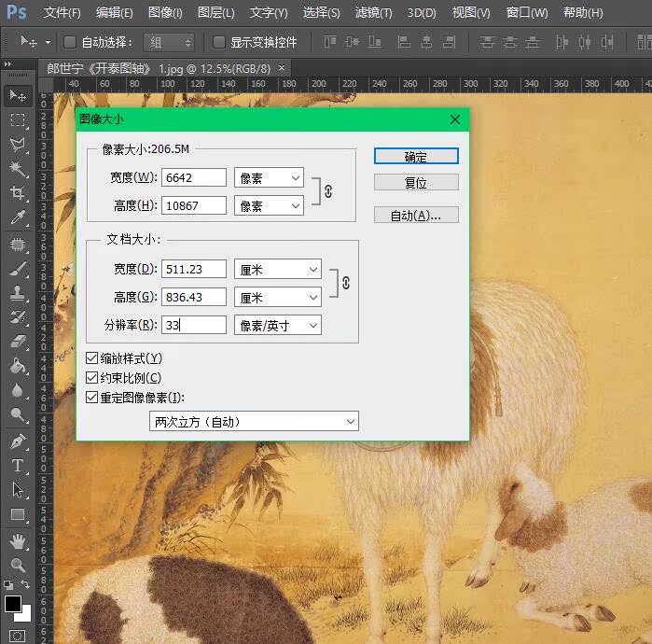Enable the 显示变换控件 checkbox
652x644 pixels.
click(218, 42)
